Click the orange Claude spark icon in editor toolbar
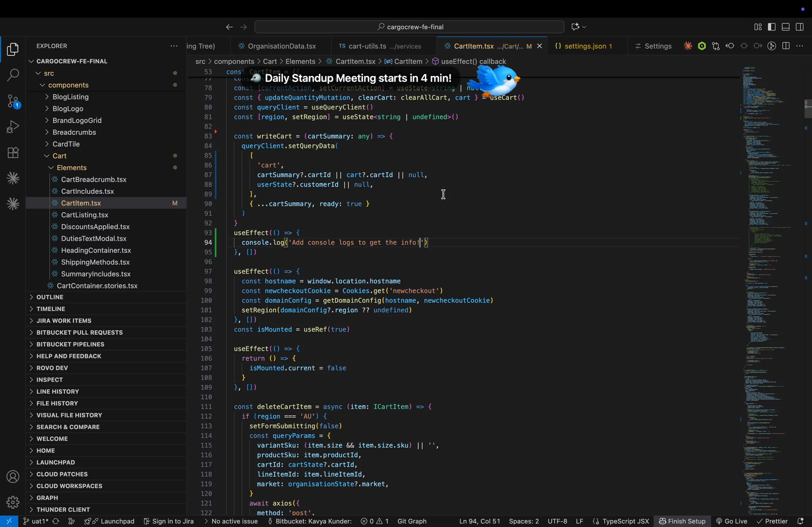 (688, 46)
